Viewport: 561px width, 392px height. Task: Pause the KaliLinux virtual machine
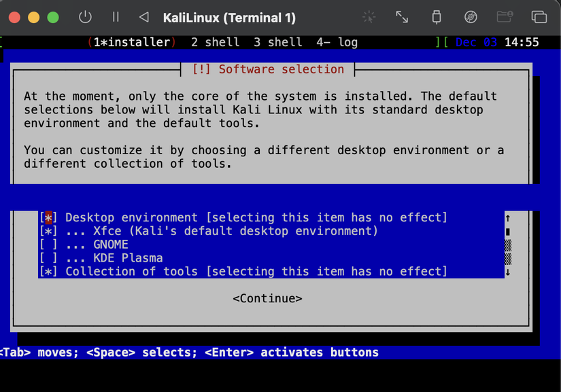[116, 17]
